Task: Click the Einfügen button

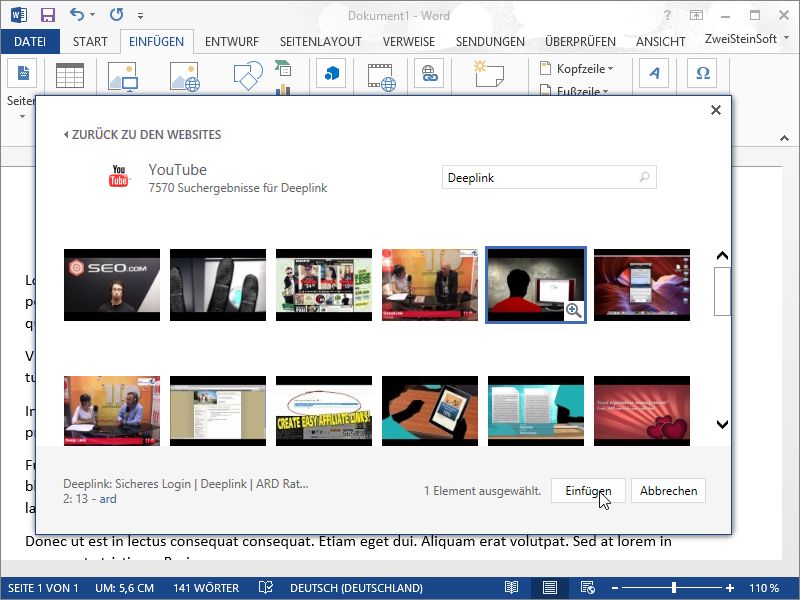Action: point(588,491)
